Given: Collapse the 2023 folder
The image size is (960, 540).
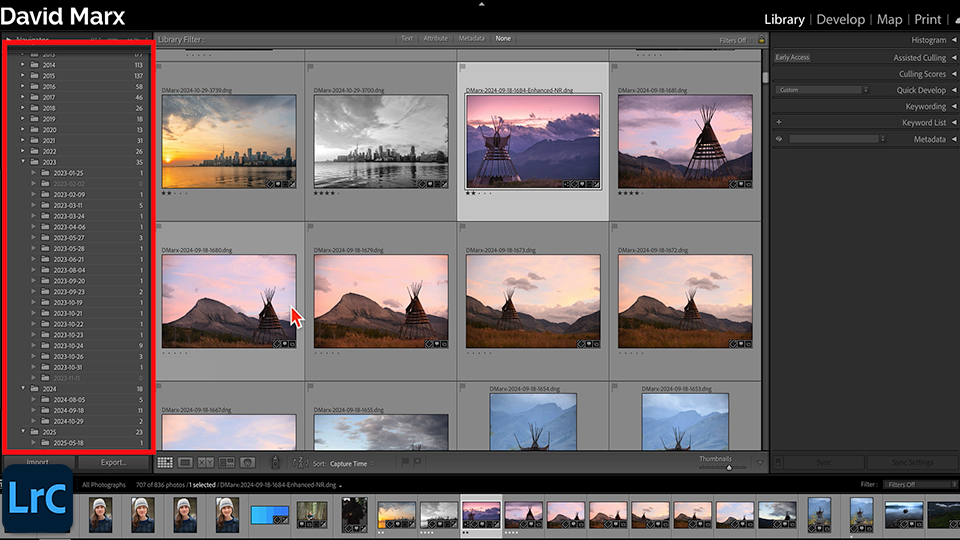Looking at the screenshot, I should (x=23, y=162).
